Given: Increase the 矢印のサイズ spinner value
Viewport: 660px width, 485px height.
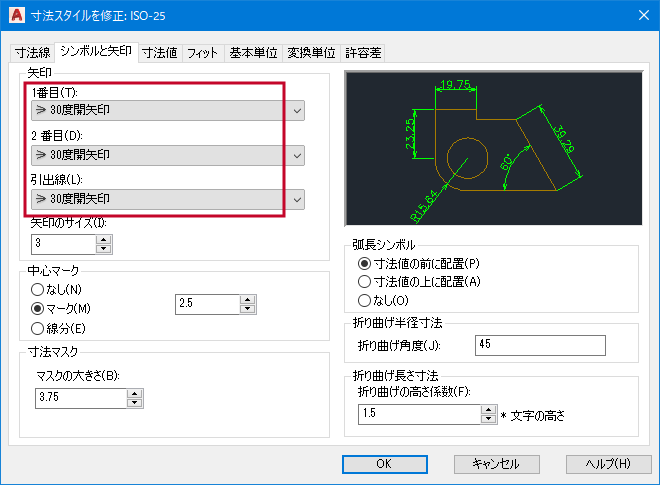Looking at the screenshot, I should [105, 238].
